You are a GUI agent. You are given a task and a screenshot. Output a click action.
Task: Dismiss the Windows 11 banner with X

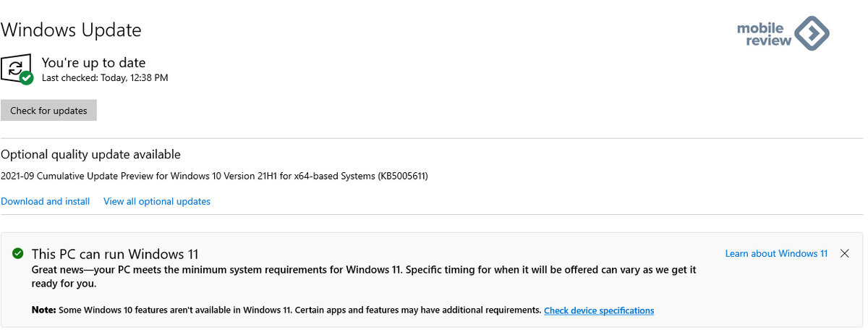(844, 253)
